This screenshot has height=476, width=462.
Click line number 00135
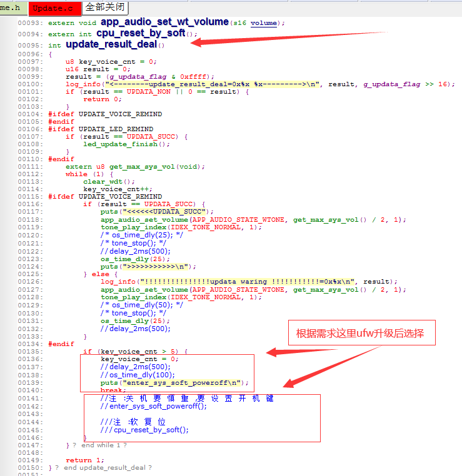tap(31, 352)
